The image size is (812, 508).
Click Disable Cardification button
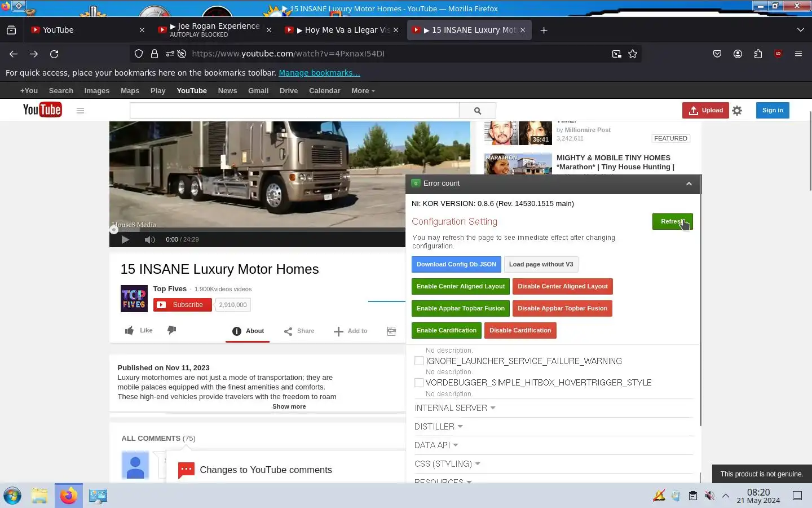point(520,330)
